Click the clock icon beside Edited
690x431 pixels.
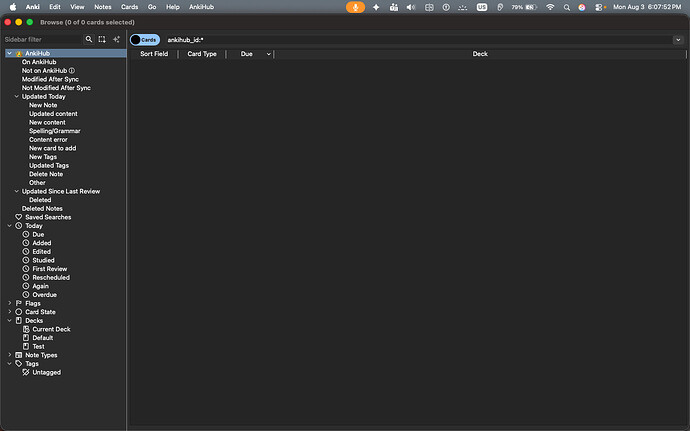tap(26, 251)
